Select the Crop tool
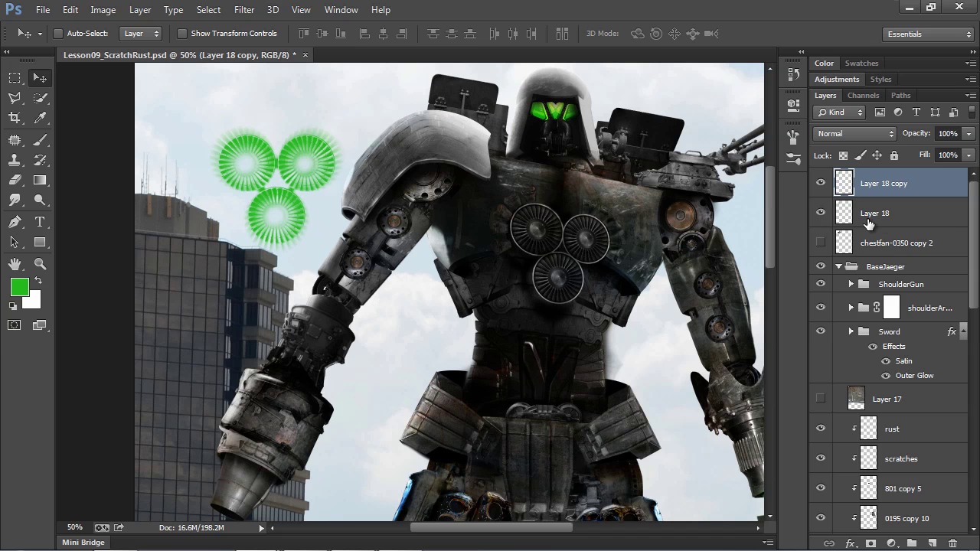Screen dimensions: 980x551 15,118
